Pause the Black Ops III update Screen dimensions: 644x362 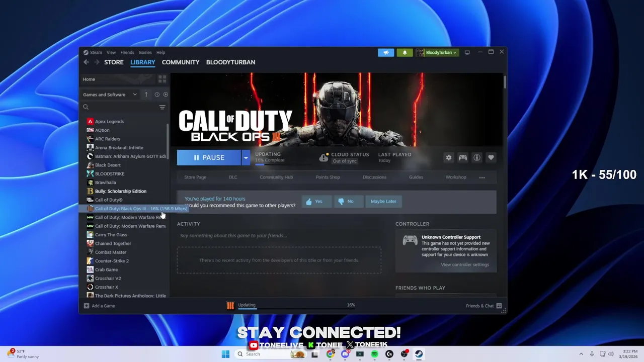point(209,158)
